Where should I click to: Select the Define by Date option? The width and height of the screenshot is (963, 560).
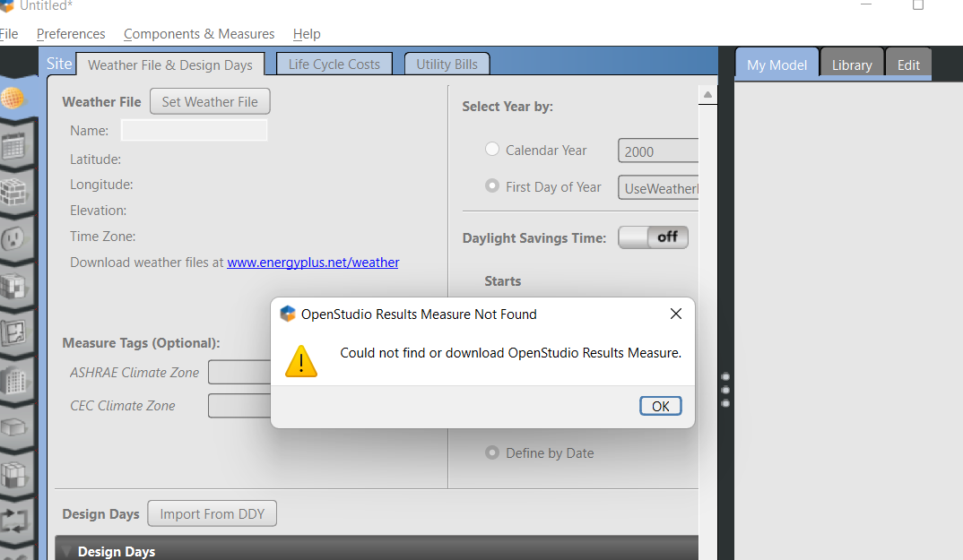[x=491, y=452]
